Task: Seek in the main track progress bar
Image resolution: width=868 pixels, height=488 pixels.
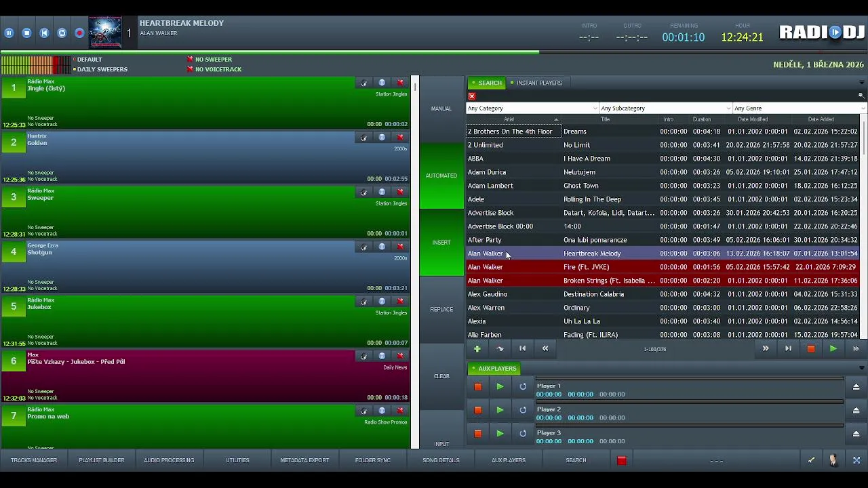Action: (434, 52)
